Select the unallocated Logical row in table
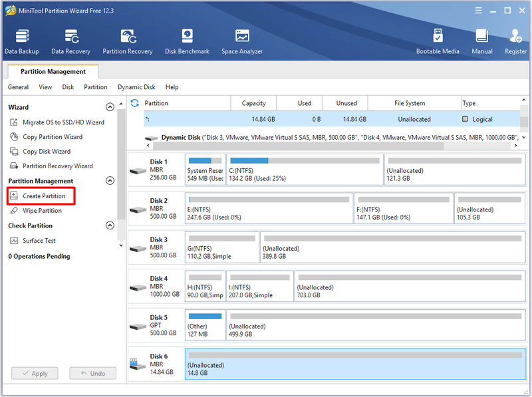 pyautogui.click(x=332, y=119)
